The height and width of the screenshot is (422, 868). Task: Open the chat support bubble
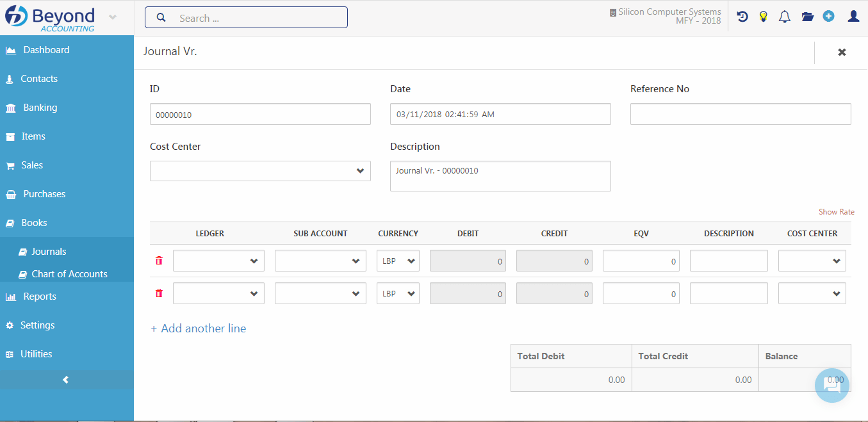pyautogui.click(x=831, y=385)
